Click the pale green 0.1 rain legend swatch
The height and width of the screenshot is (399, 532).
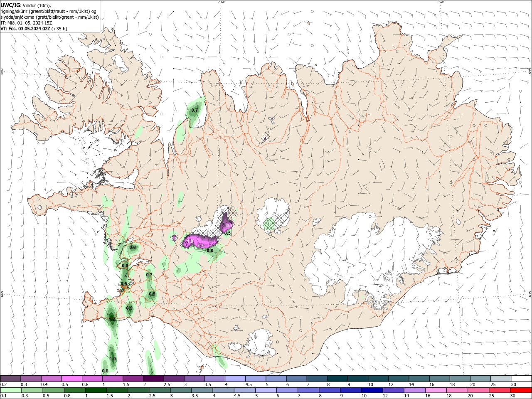click(x=11, y=390)
